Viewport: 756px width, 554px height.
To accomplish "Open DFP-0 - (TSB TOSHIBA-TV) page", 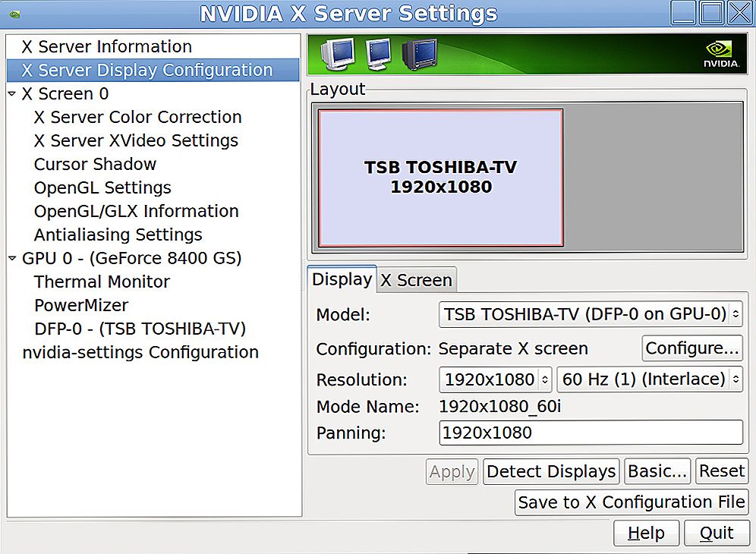I will [140, 329].
